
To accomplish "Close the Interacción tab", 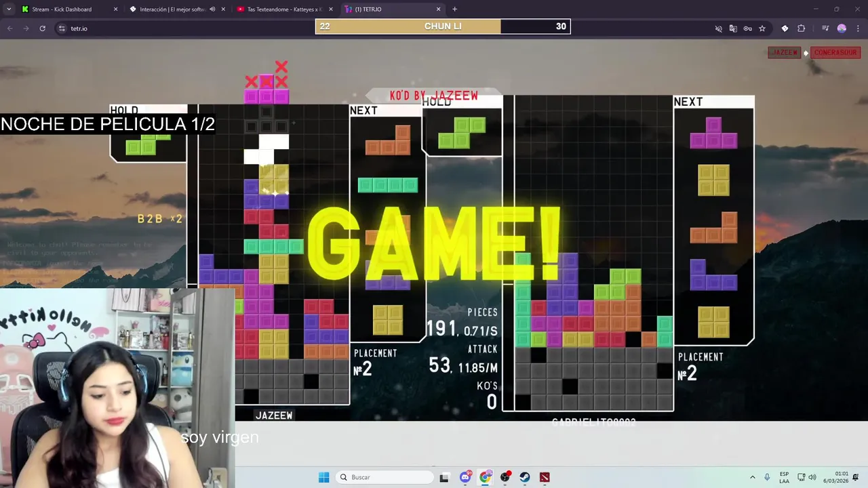I will point(223,9).
